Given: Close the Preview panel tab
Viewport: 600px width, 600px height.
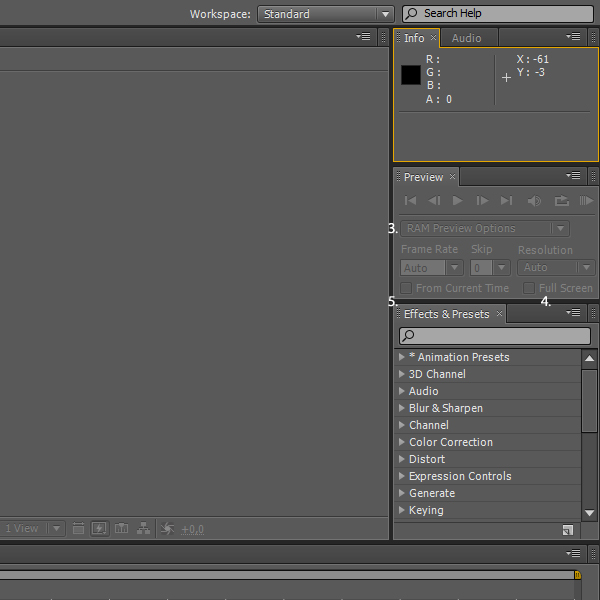Looking at the screenshot, I should (x=453, y=176).
